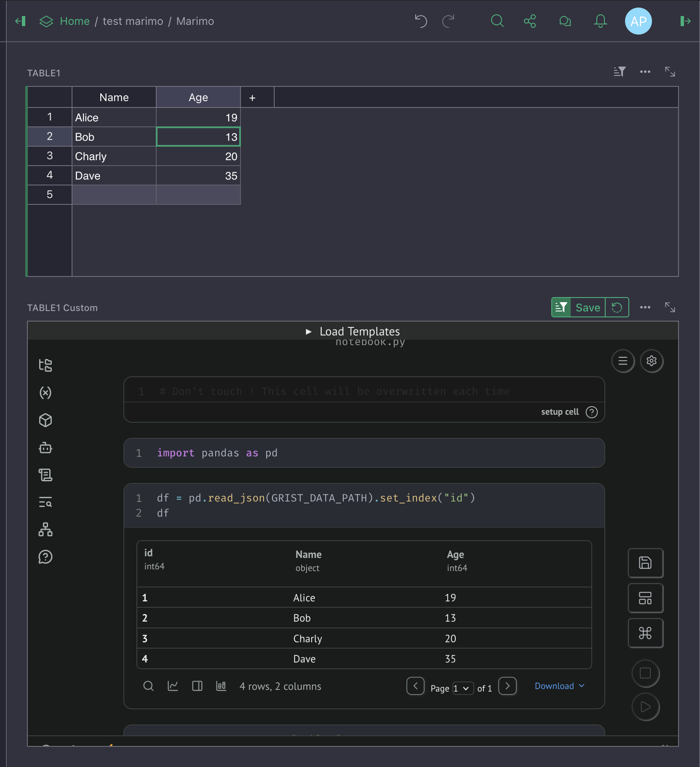Click the command palette icon button
Image resolution: width=700 pixels, height=767 pixels.
[645, 633]
